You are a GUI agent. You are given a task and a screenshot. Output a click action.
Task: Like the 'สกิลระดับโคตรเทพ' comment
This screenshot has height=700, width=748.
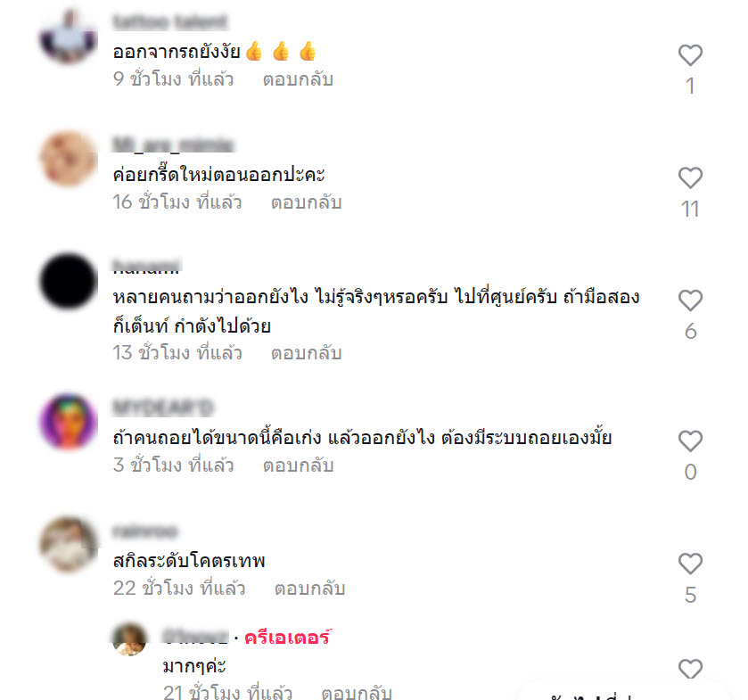pos(690,564)
